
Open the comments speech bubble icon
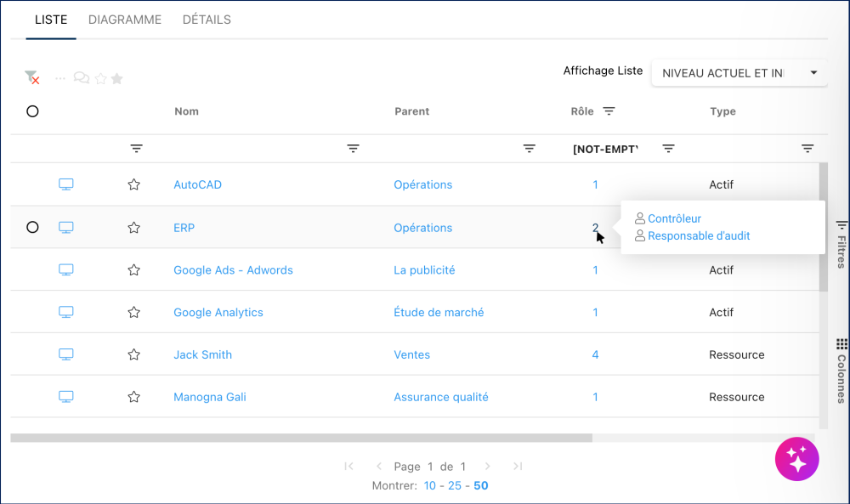[x=82, y=78]
